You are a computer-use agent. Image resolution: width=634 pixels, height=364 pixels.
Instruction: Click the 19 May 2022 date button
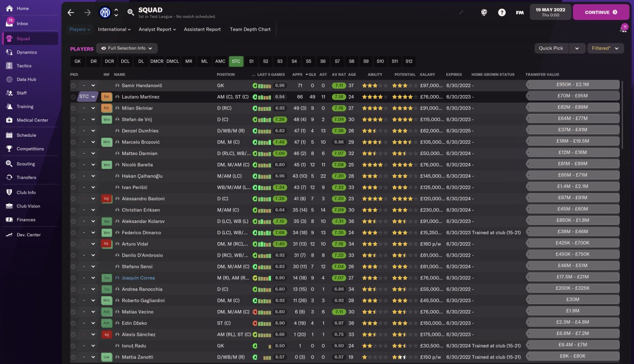click(550, 12)
